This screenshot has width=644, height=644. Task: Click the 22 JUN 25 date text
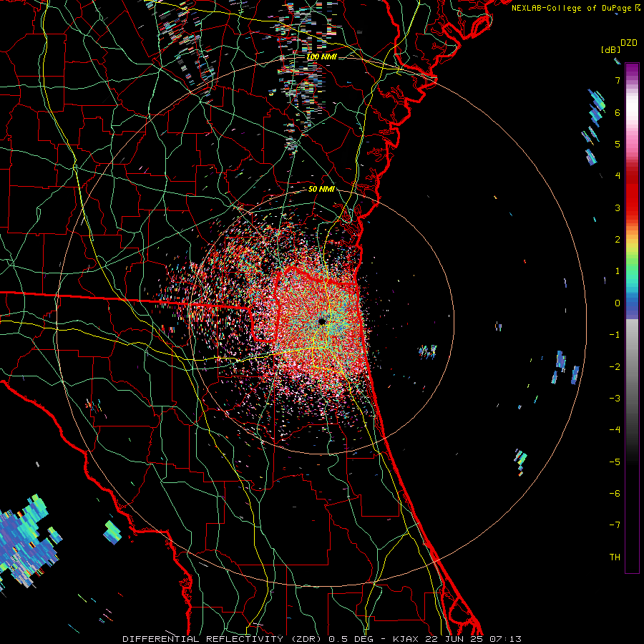click(x=454, y=639)
